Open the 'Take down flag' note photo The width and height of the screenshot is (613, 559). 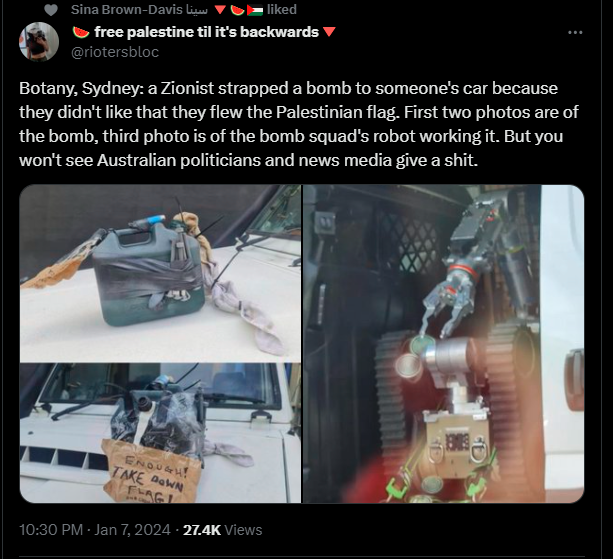[x=160, y=433]
